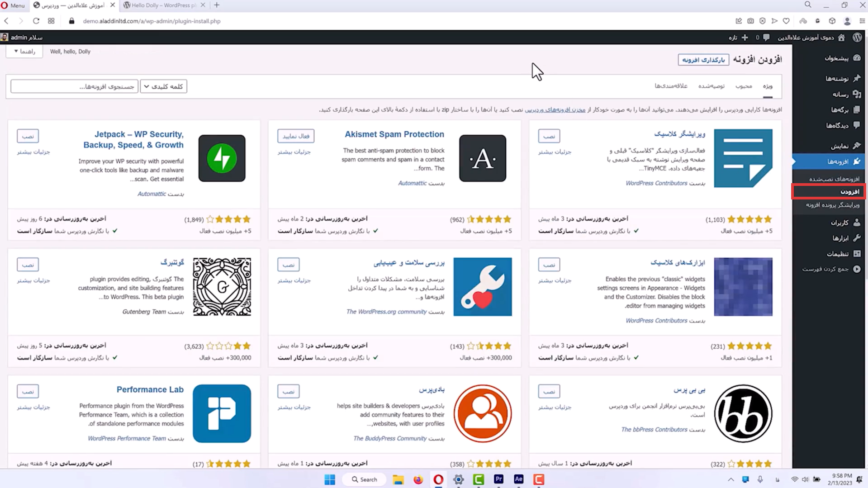
Task: Focus the plugin search input field
Action: tap(75, 86)
